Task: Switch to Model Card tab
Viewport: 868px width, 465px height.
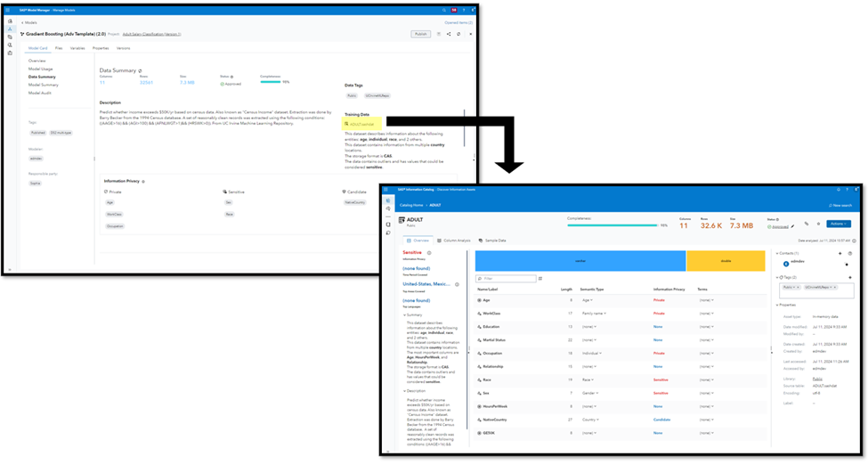Action: point(38,48)
